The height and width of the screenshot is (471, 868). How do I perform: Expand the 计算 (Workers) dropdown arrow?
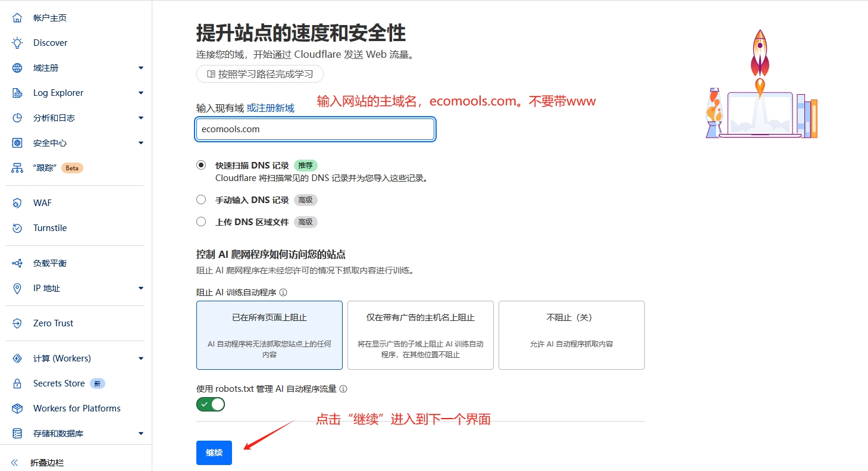click(141, 358)
